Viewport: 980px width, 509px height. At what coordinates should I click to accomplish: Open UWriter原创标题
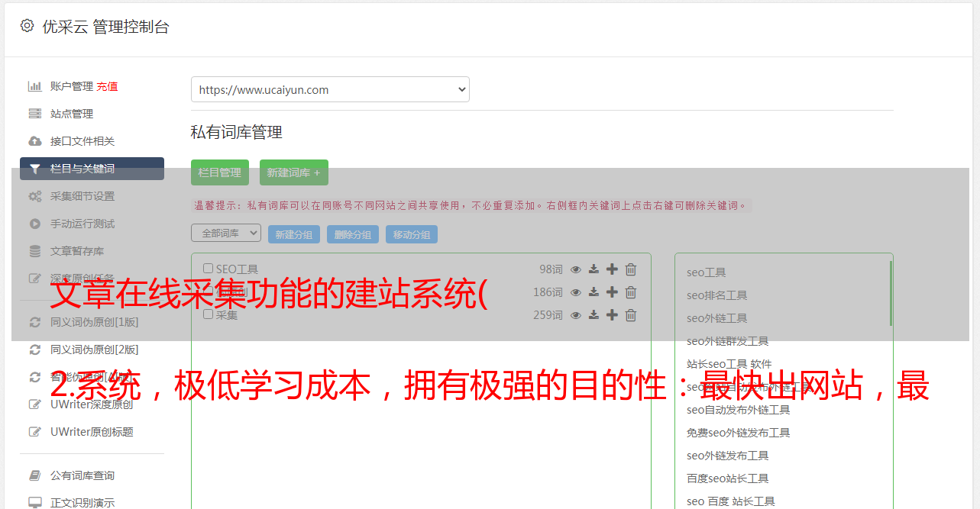coord(92,432)
